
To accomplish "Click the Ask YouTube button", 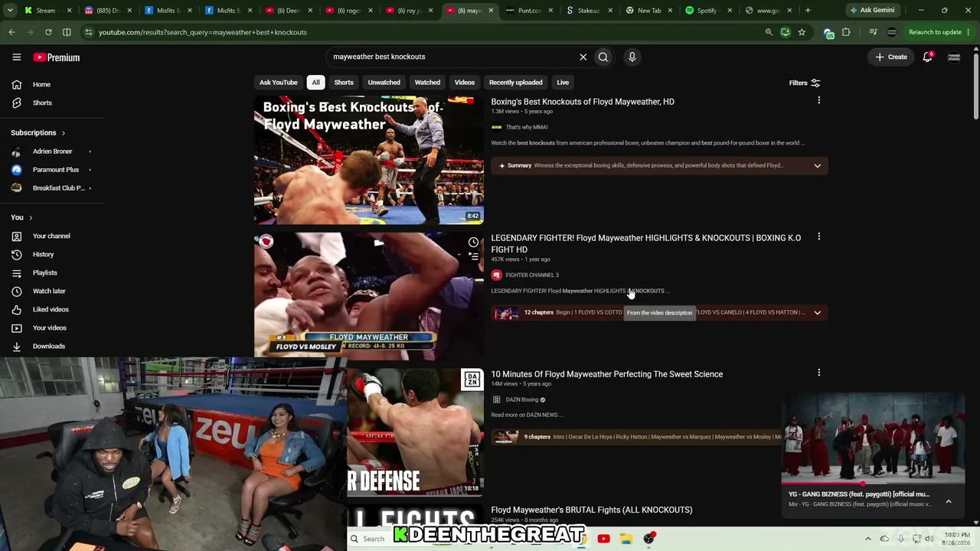I will click(x=278, y=83).
